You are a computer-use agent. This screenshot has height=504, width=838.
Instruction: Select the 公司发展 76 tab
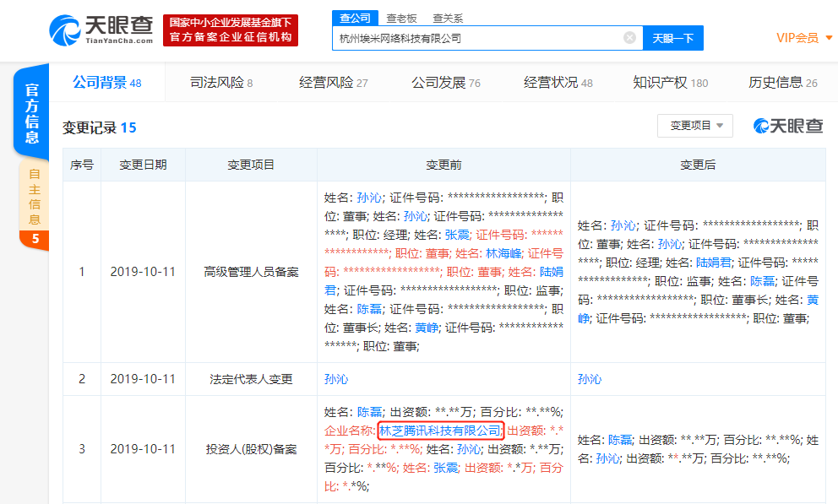(446, 82)
